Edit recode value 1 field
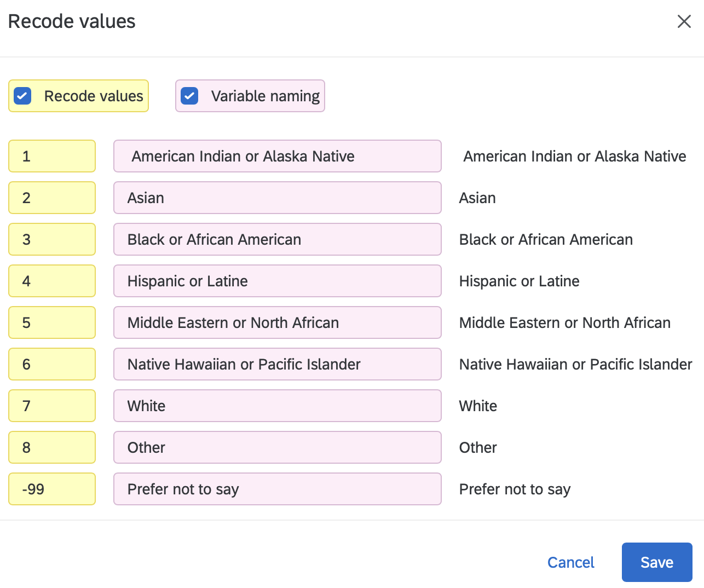704x588 pixels. [x=52, y=156]
